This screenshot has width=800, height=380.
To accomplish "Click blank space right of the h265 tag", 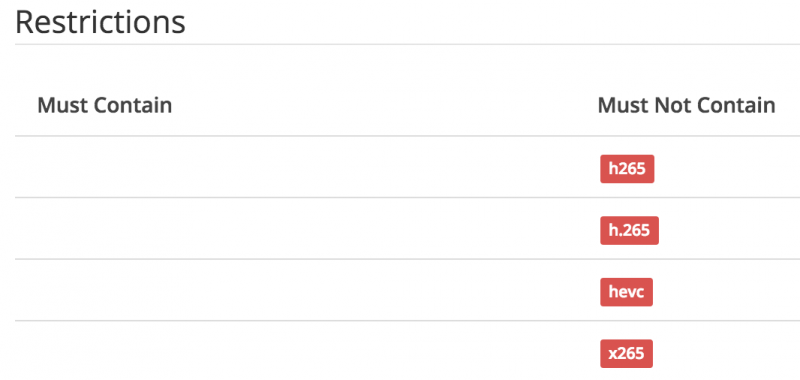I will click(x=727, y=169).
